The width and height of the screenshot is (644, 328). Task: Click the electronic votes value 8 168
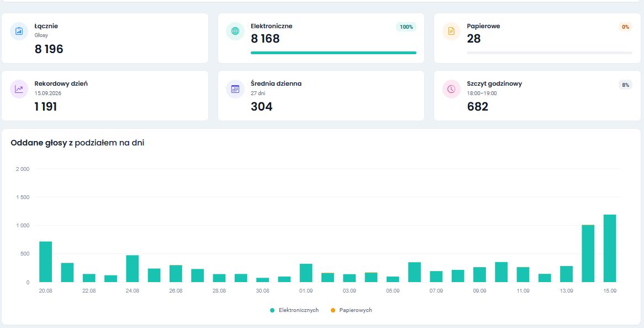pos(265,39)
